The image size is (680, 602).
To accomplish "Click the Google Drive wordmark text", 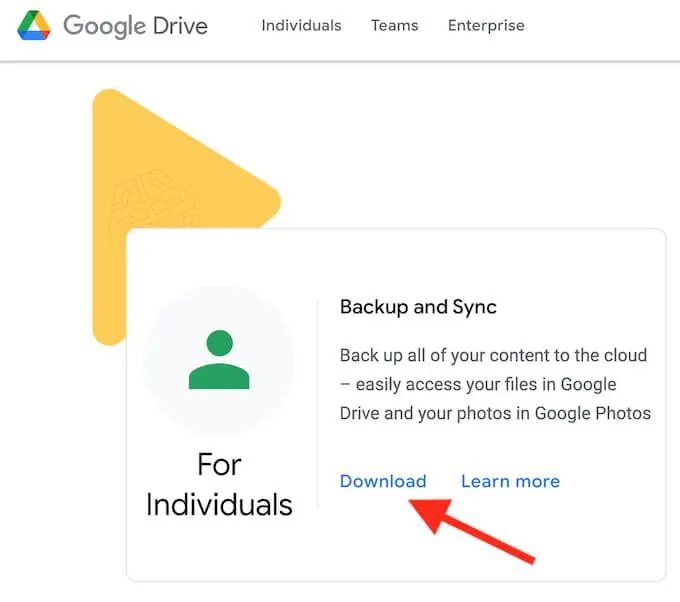I will (136, 26).
